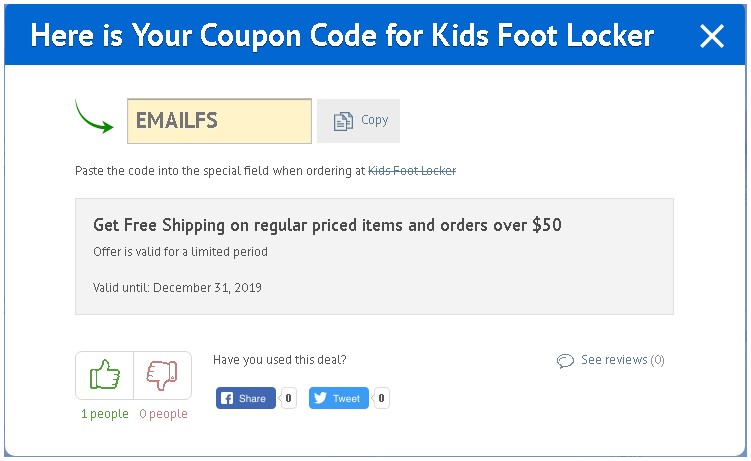This screenshot has height=461, width=751.
Task: Click the red "0 people" vote count
Action: point(163,414)
